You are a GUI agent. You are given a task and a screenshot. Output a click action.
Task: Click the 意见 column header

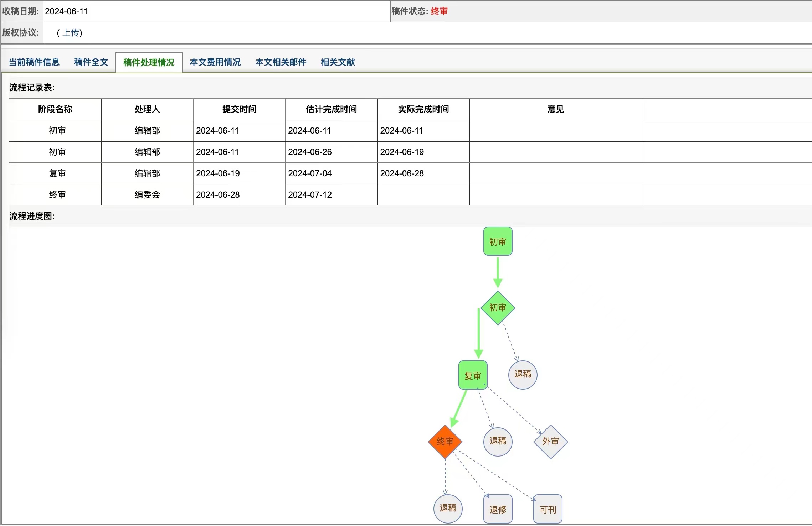pos(555,109)
